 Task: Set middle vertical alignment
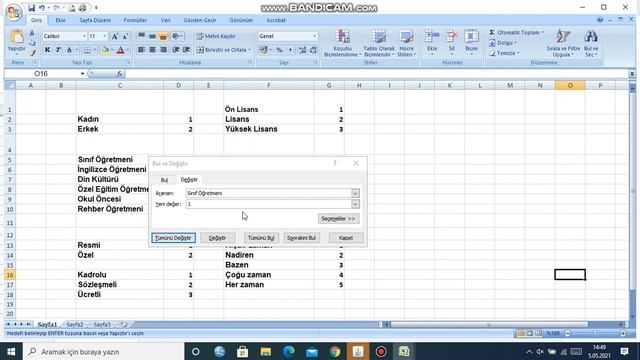152,36
